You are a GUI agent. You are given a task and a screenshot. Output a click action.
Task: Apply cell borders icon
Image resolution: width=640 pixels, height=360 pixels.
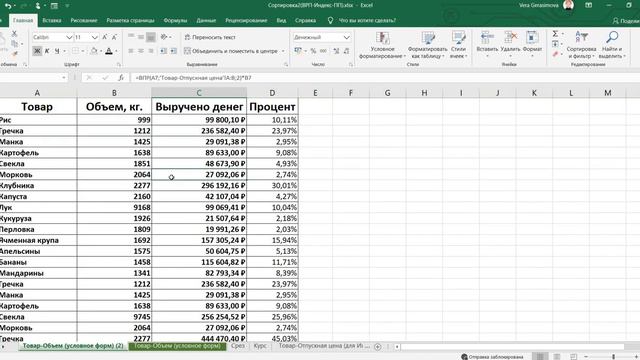point(76,51)
